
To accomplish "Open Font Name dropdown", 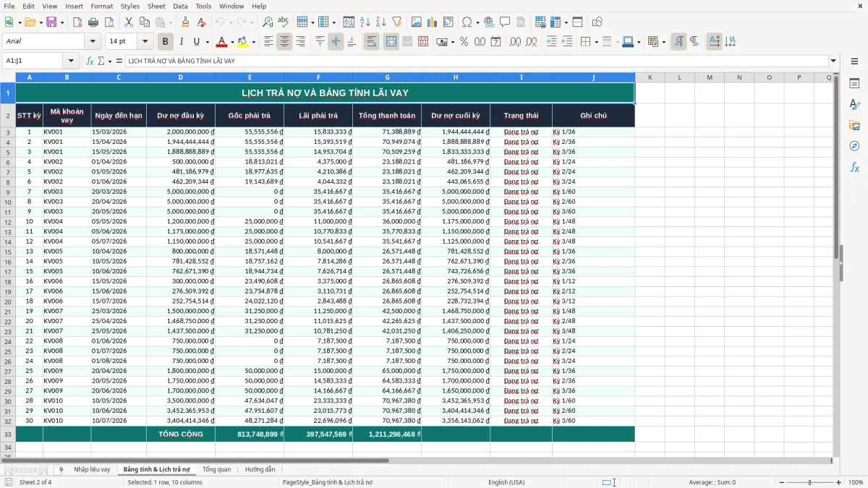I will pyautogui.click(x=93, y=41).
